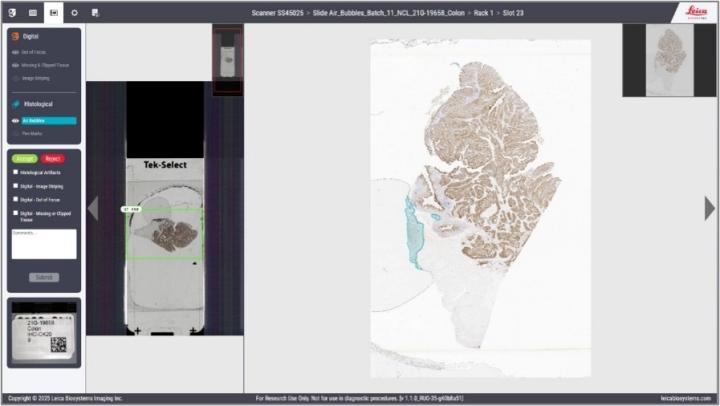Viewport: 720px width, 406px height.
Task: Click the orange Digital category icon
Action: 15,36
